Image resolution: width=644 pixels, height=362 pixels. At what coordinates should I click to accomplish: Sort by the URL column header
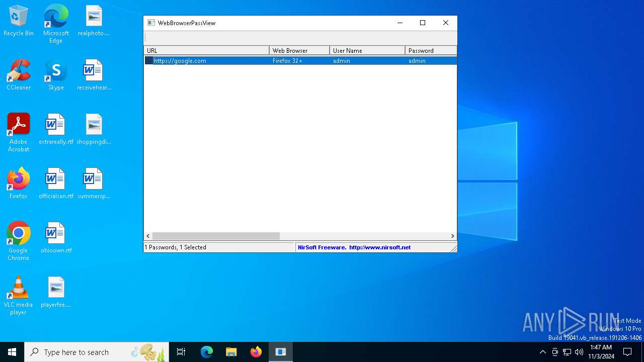tap(207, 50)
